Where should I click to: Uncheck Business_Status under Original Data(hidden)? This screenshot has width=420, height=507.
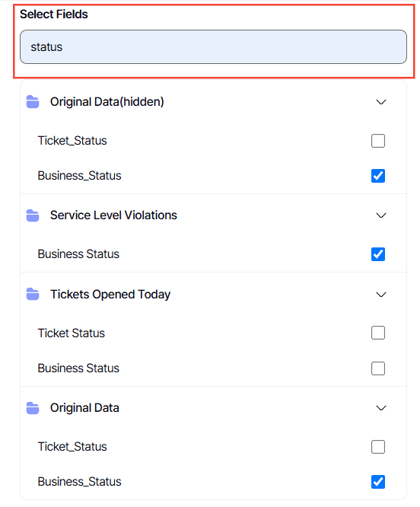378,176
